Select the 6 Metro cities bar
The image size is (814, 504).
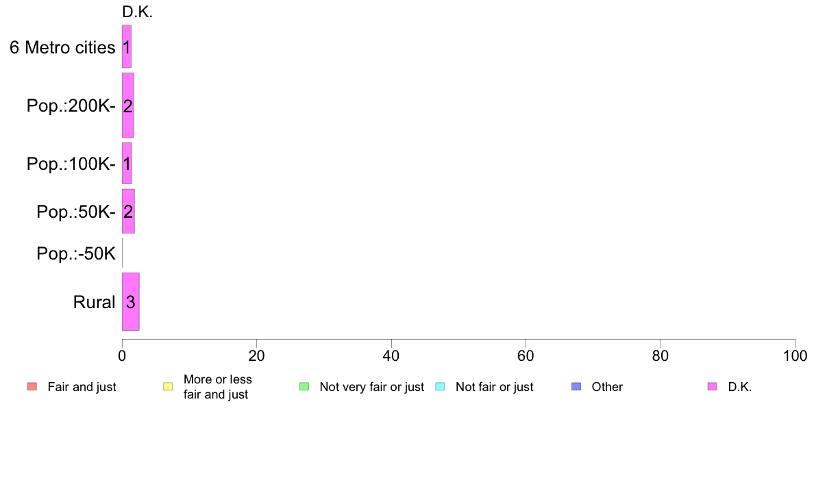[x=127, y=47]
